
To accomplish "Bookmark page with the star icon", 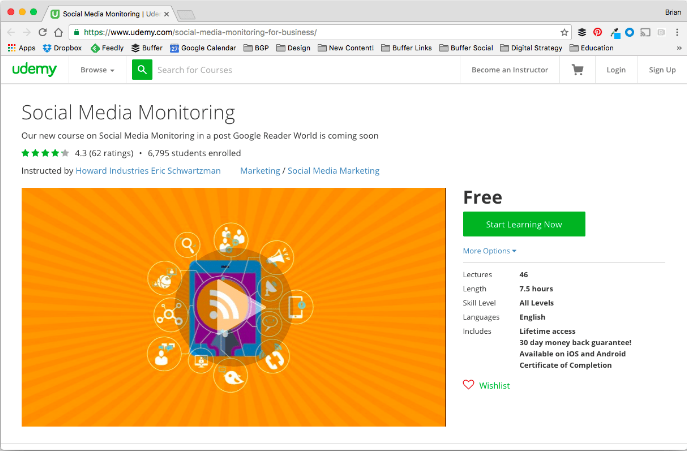I will point(564,32).
